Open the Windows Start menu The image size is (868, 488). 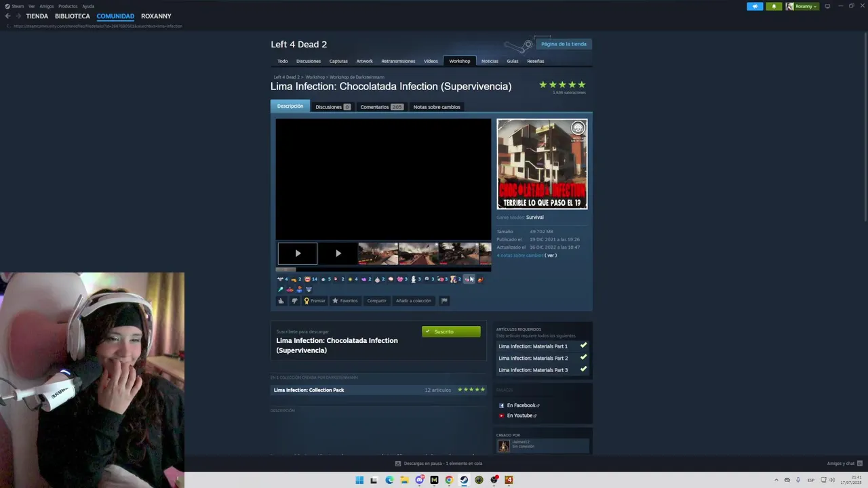(x=359, y=480)
